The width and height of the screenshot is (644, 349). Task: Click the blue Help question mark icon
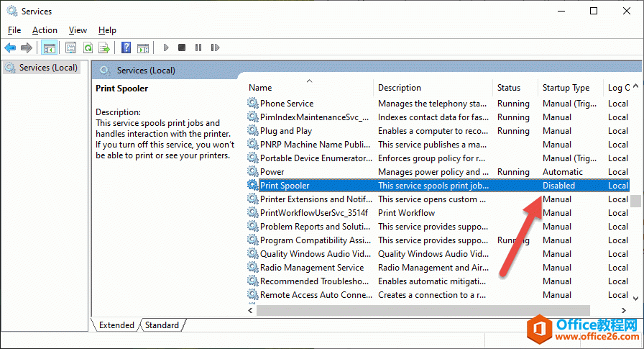[x=126, y=47]
